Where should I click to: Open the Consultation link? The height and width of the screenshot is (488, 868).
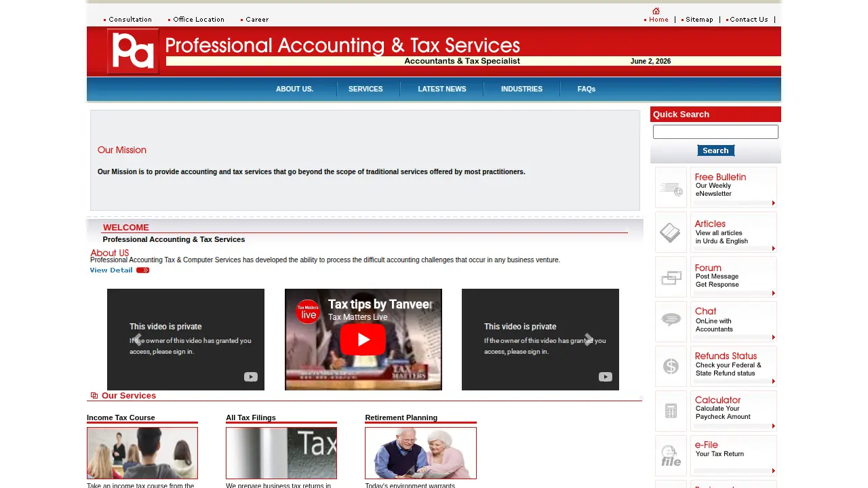point(130,20)
